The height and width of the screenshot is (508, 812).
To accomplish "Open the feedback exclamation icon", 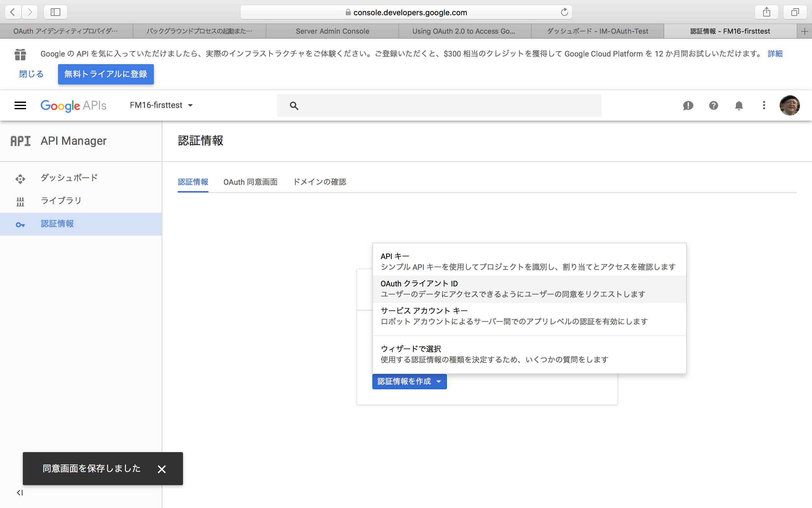I will tap(688, 105).
